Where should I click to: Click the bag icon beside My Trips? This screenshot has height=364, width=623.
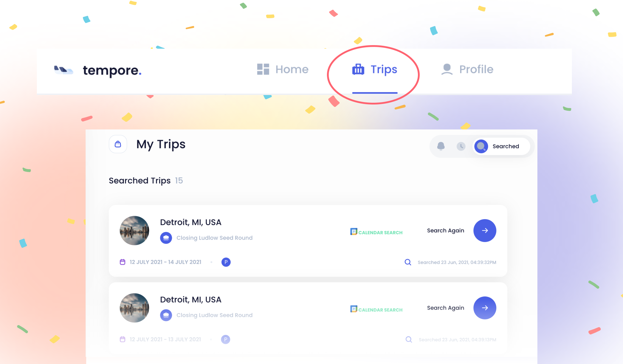pyautogui.click(x=118, y=144)
